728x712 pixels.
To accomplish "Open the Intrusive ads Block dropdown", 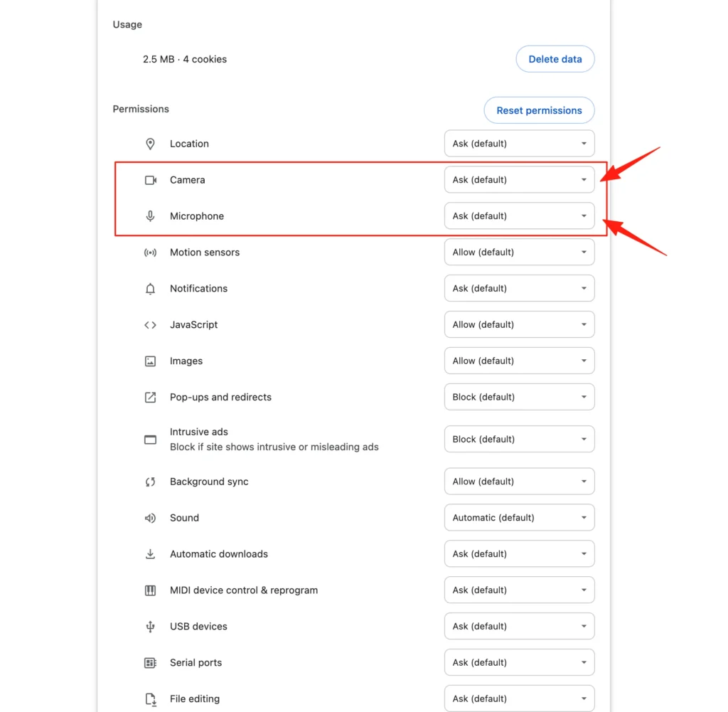I will pyautogui.click(x=519, y=440).
